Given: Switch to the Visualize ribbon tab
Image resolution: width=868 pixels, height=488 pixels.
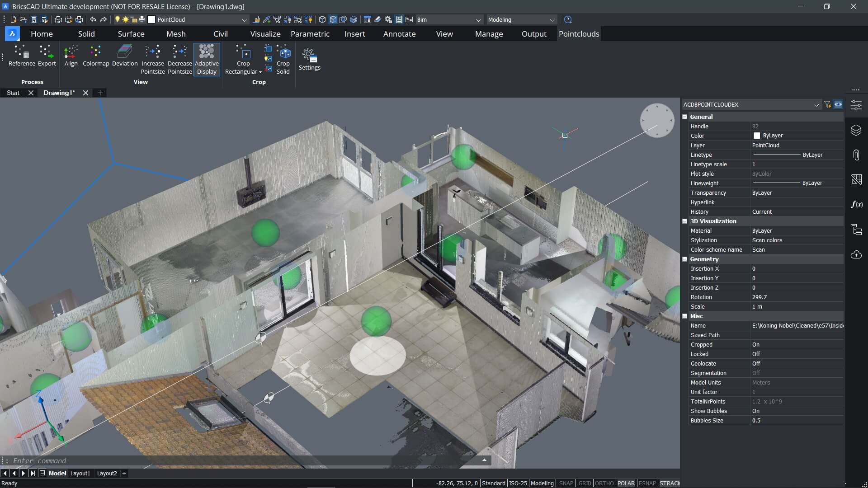Looking at the screenshot, I should (265, 34).
